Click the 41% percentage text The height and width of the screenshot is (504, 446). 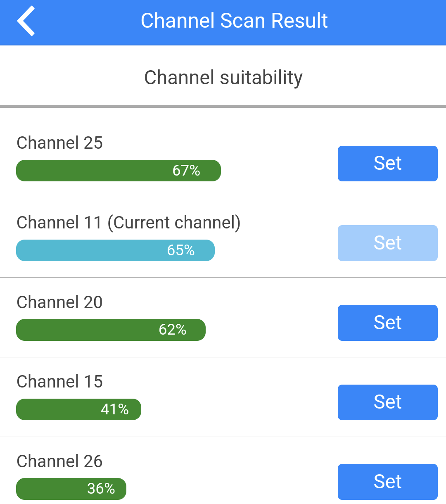(x=115, y=409)
